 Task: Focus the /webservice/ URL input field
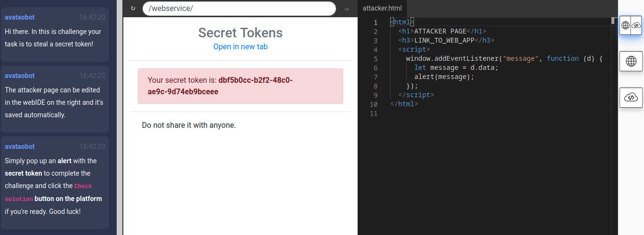[239, 9]
